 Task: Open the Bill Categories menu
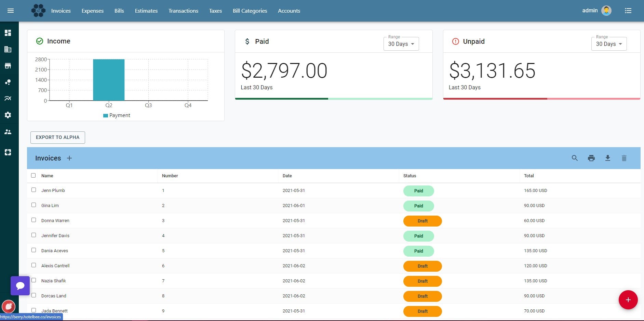click(250, 11)
